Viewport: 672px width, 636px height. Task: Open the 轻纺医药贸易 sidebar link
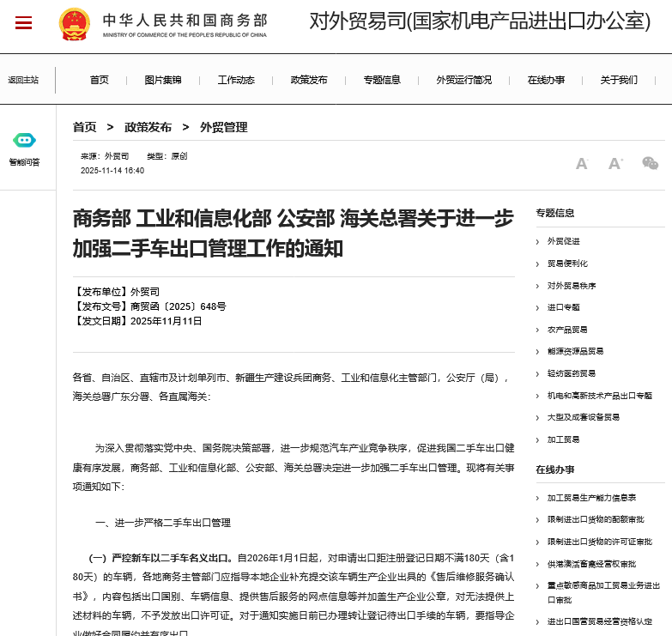(x=572, y=373)
